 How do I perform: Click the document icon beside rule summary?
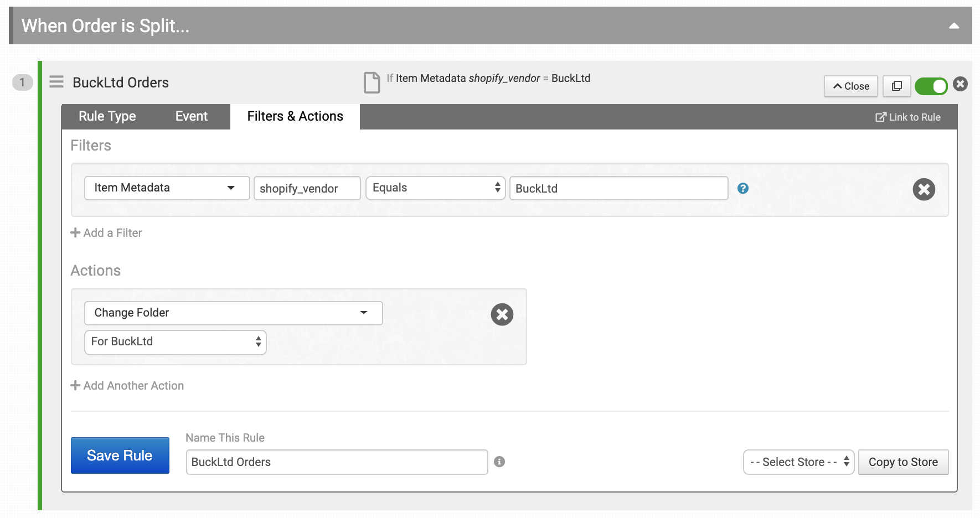pos(372,82)
